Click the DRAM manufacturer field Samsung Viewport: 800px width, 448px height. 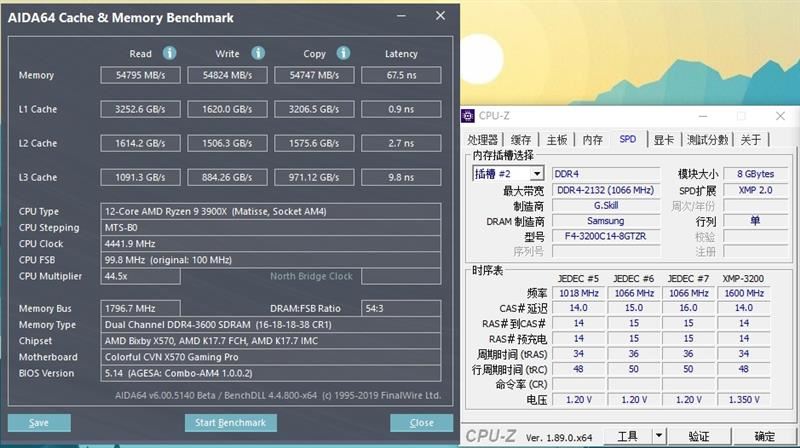tap(606, 221)
